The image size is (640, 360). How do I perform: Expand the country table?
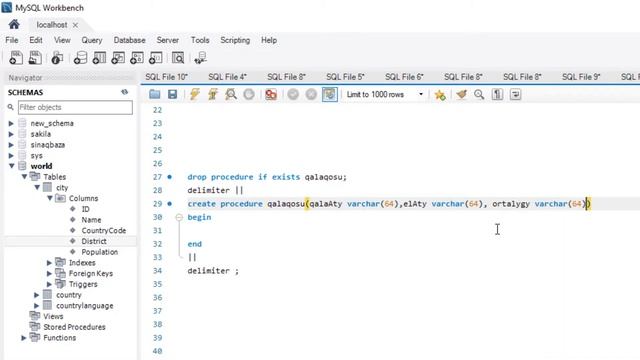coord(37,295)
